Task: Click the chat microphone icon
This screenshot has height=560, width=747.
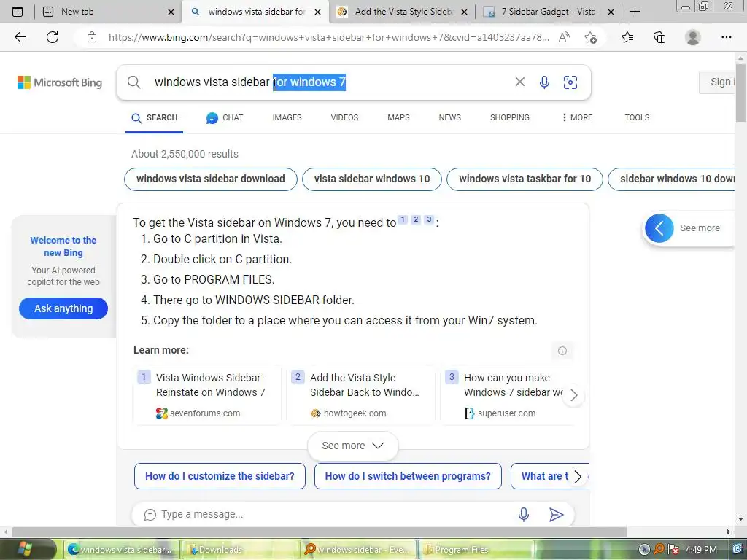Action: [524, 514]
